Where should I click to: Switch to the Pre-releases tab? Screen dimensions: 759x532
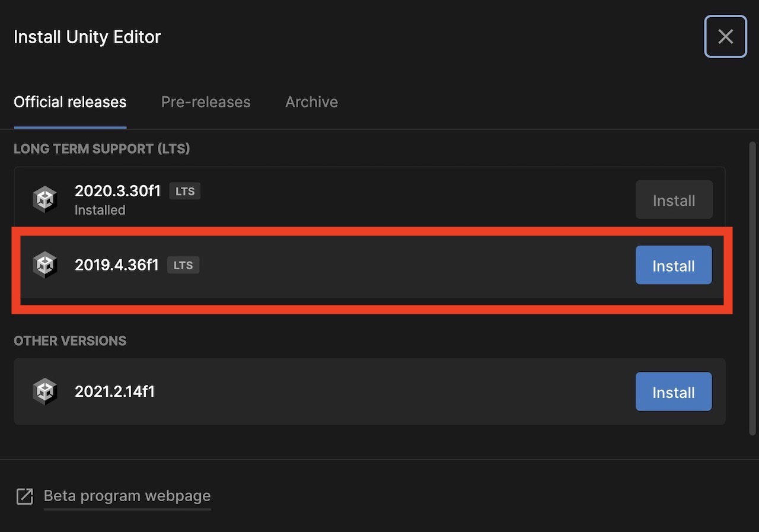coord(206,102)
